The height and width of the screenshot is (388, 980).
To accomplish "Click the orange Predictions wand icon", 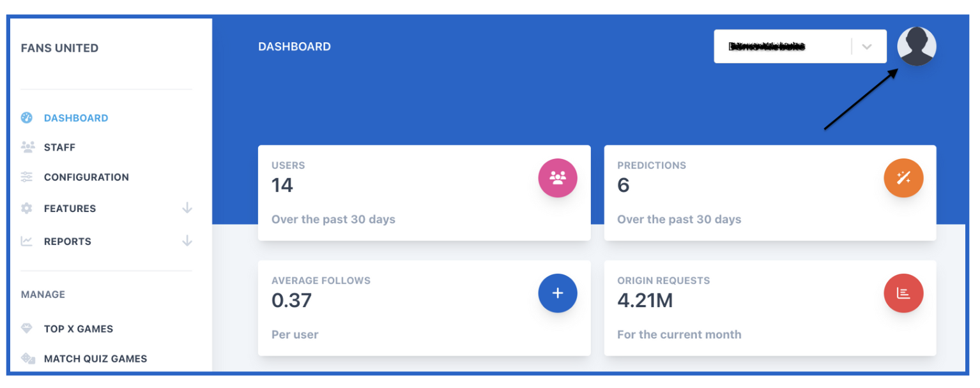I will pos(903,178).
